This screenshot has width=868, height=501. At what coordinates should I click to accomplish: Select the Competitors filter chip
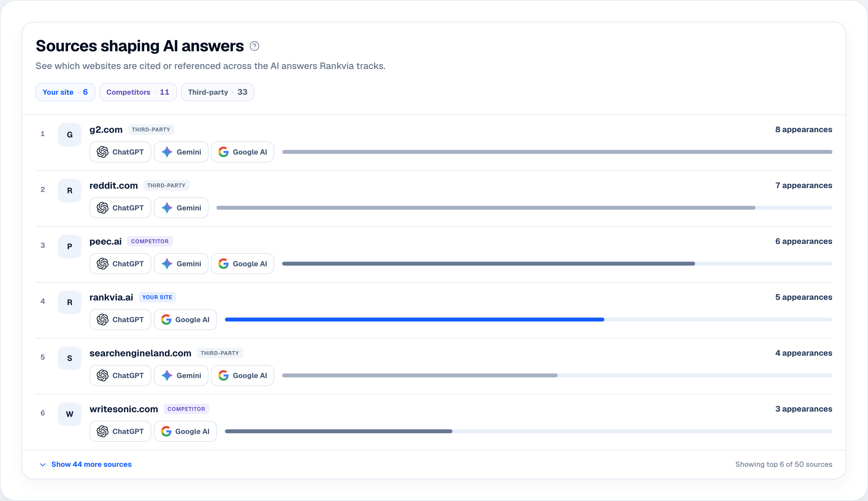click(138, 92)
